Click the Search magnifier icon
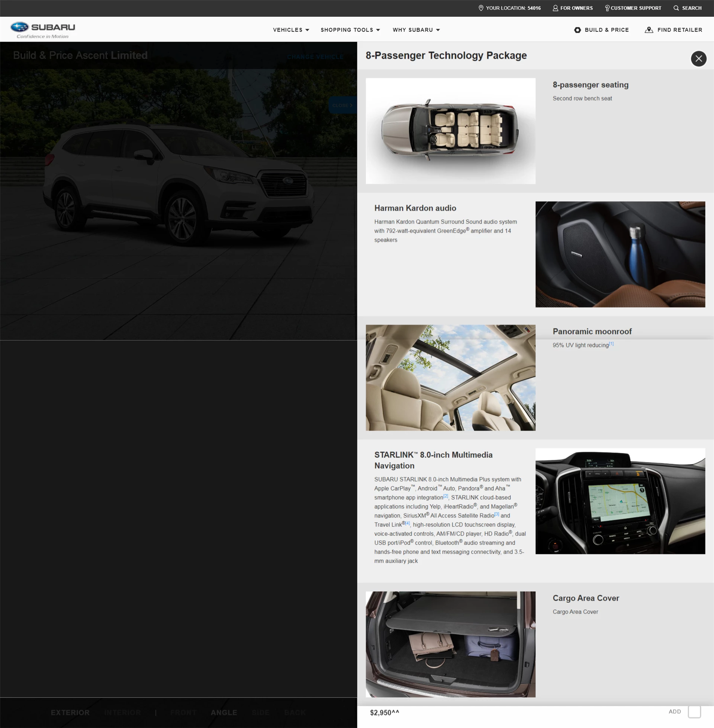Image resolution: width=714 pixels, height=728 pixels. (676, 8)
